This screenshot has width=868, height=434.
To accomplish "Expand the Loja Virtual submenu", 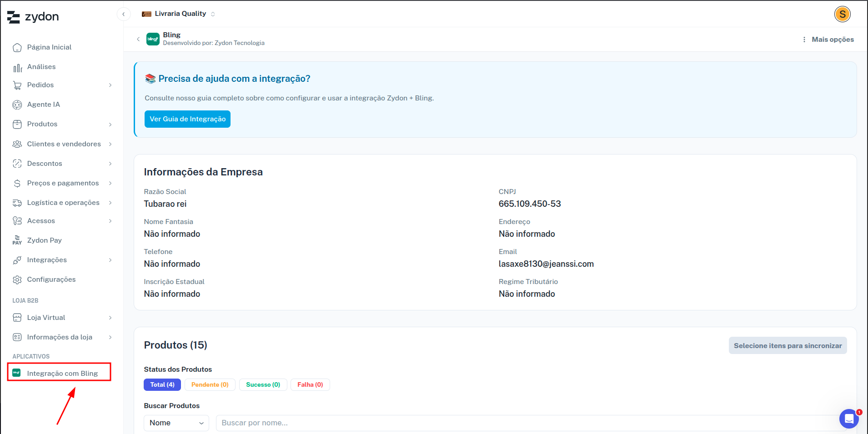I will (110, 318).
